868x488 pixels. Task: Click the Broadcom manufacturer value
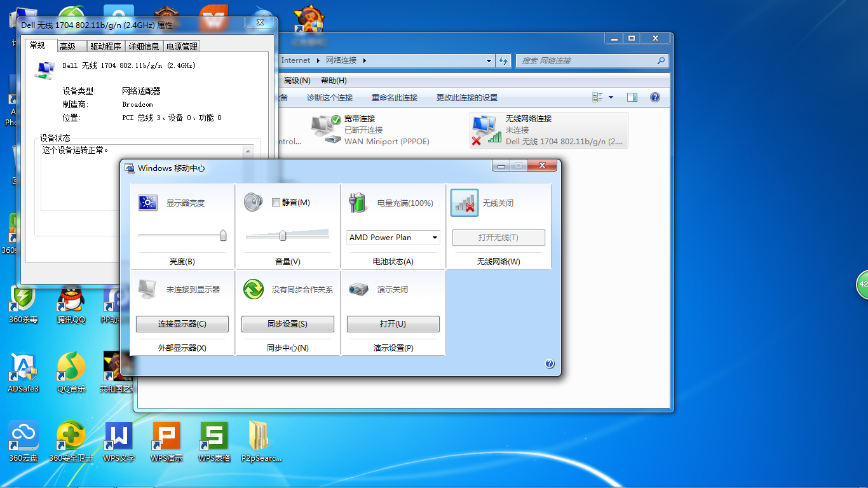pyautogui.click(x=138, y=104)
